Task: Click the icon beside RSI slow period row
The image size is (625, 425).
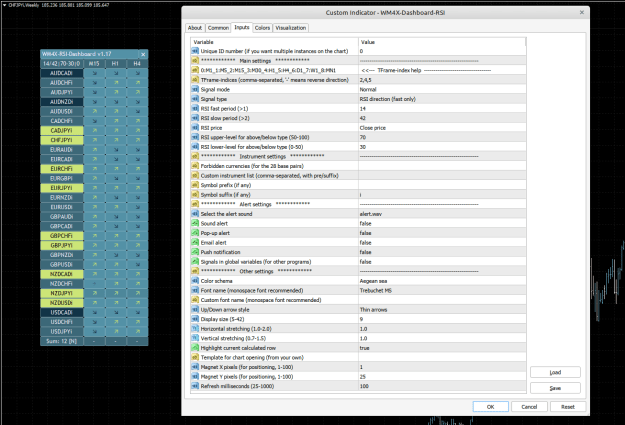Action: click(x=195, y=118)
